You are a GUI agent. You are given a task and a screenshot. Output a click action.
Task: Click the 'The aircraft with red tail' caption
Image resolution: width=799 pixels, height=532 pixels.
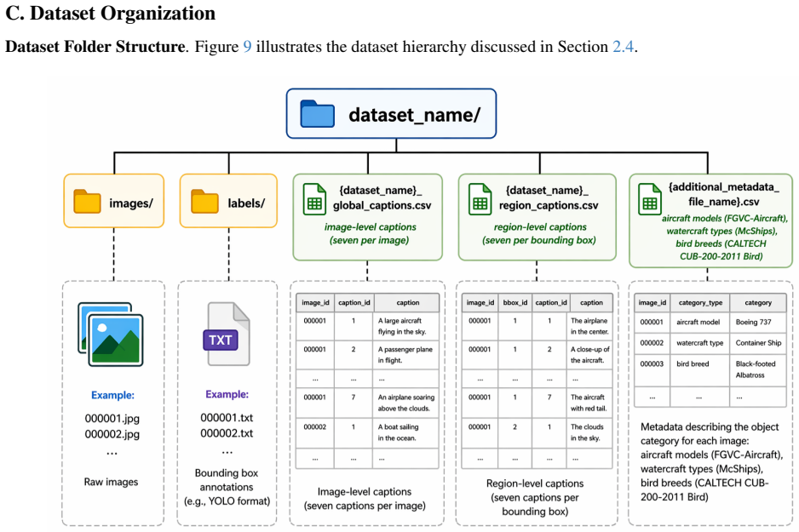click(589, 403)
